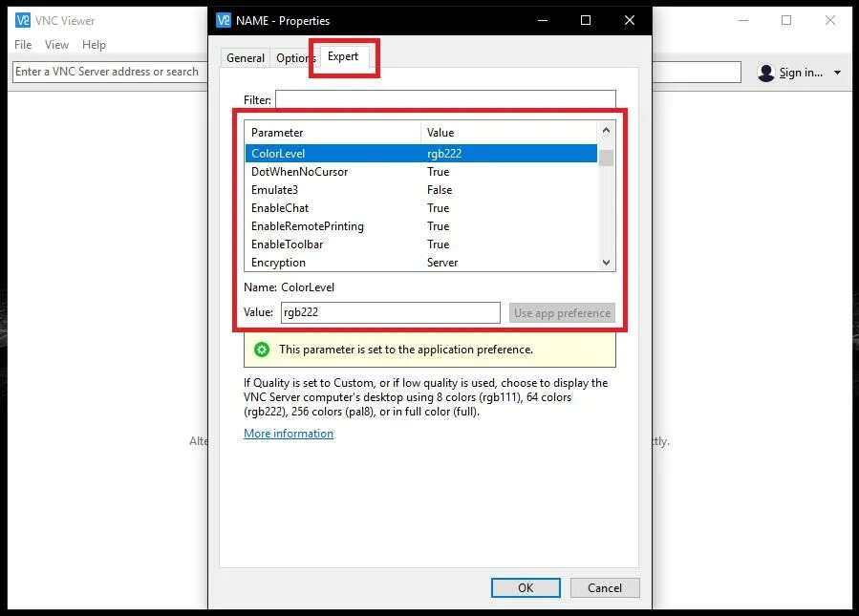Click the Value column header
859x616 pixels.
point(508,133)
